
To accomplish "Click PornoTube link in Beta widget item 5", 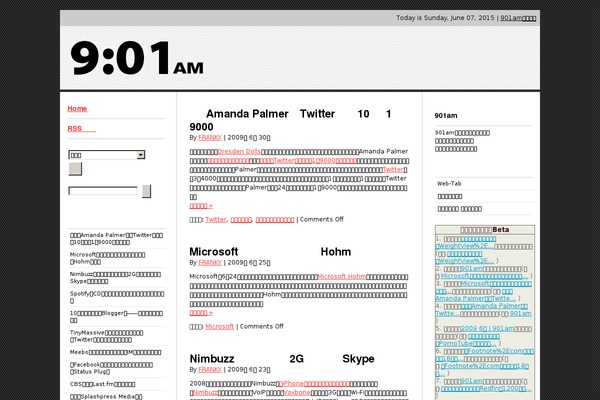I will point(467,340).
